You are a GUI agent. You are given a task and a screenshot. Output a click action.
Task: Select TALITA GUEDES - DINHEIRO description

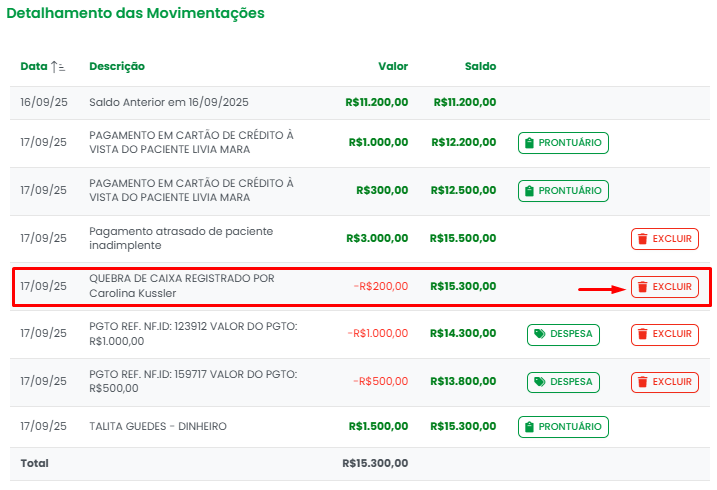[158, 426]
